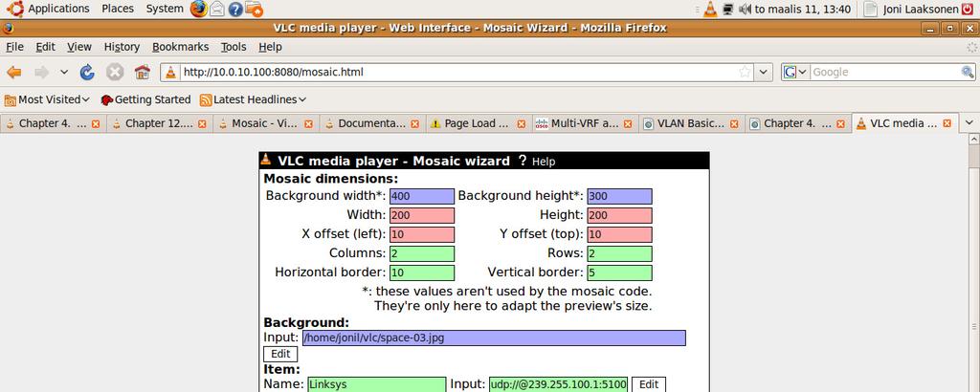The width and height of the screenshot is (980, 392).
Task: Open the search engine selector dropdown
Action: pyautogui.click(x=795, y=72)
